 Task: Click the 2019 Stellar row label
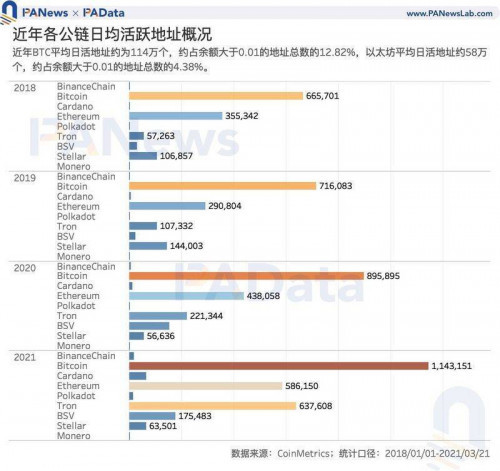(71, 247)
